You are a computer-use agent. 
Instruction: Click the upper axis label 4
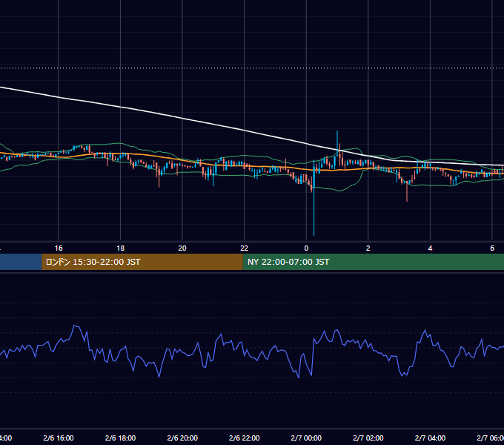[x=430, y=248]
